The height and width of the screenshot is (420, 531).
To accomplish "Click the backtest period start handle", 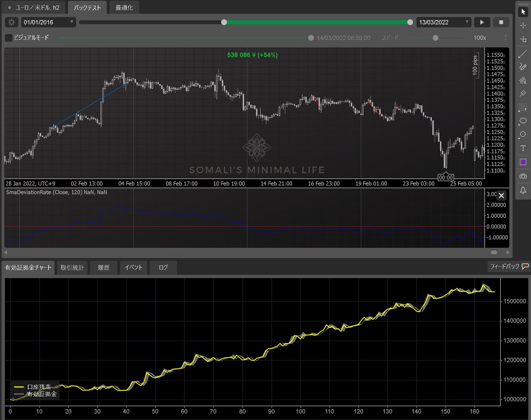I will (224, 22).
